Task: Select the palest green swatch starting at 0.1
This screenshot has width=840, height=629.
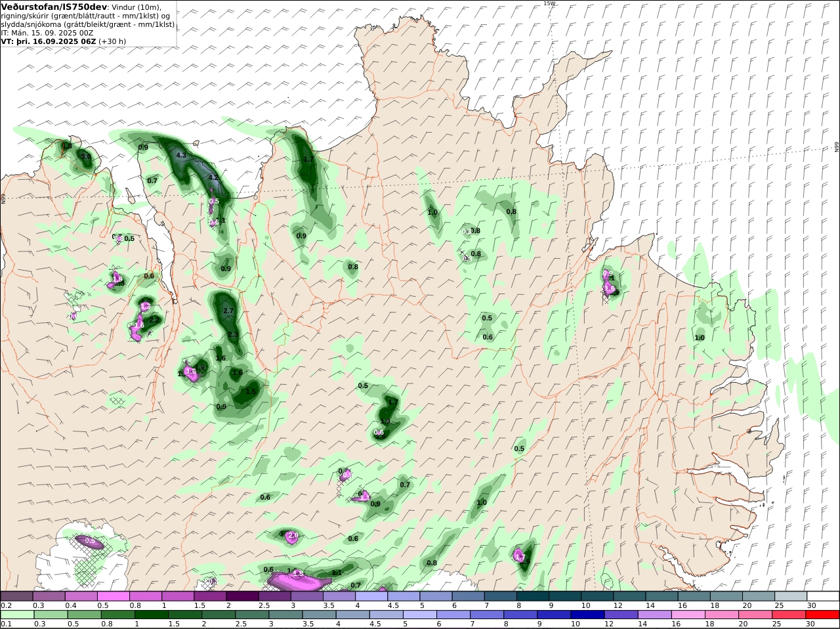Action: 16,615
